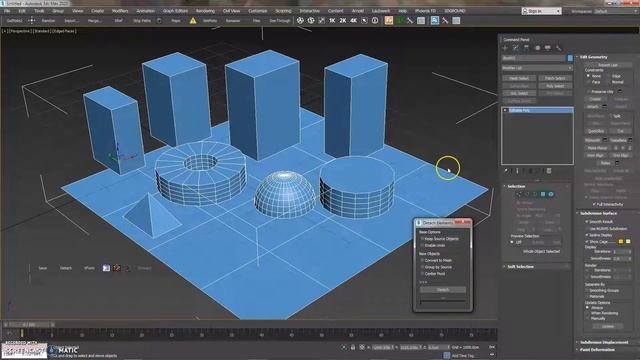
Task: Click the QuickSlice button
Action: click(x=596, y=131)
